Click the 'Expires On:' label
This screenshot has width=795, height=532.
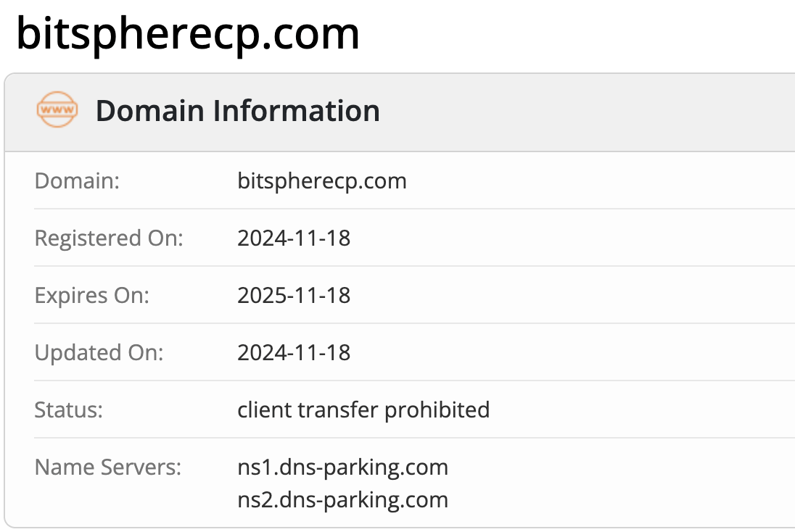pyautogui.click(x=92, y=295)
